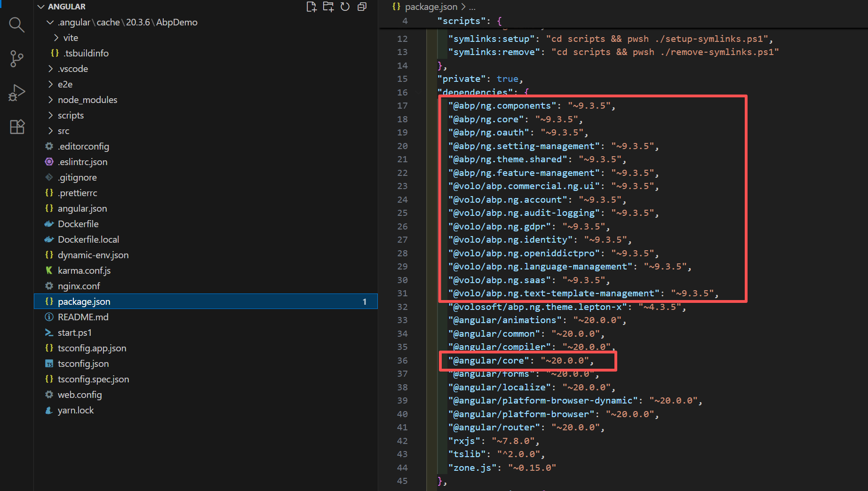The image size is (868, 491).
Task: Open the angular.json file
Action: 82,208
